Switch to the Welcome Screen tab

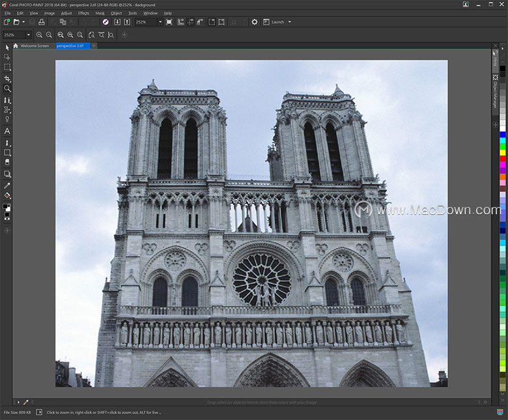pyautogui.click(x=35, y=46)
